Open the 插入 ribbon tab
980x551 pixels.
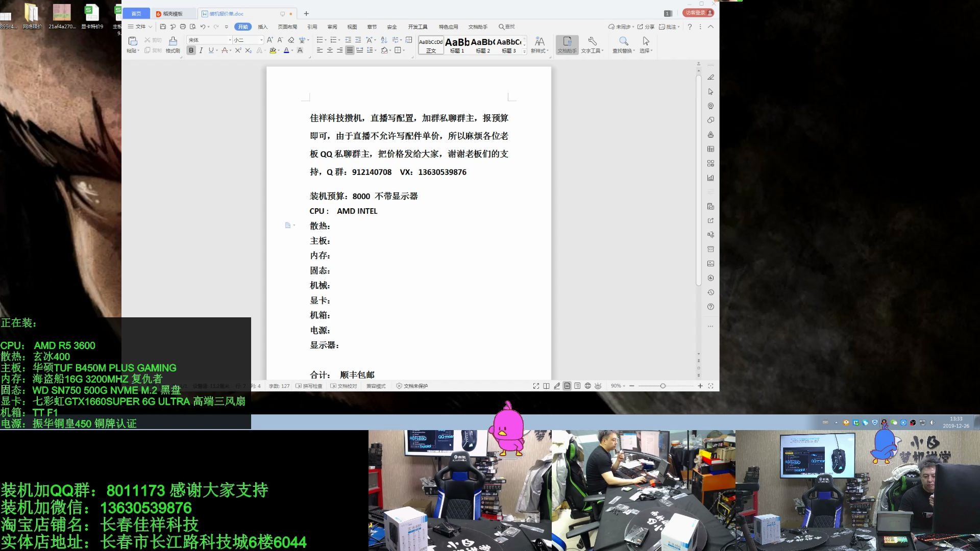263,27
